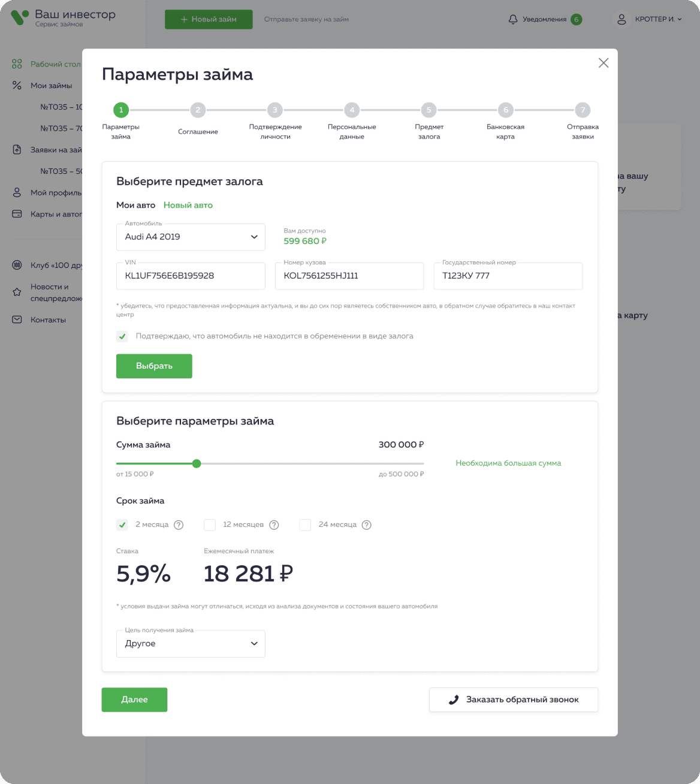
Task: Click the Мои займы percent icon
Action: point(17,86)
